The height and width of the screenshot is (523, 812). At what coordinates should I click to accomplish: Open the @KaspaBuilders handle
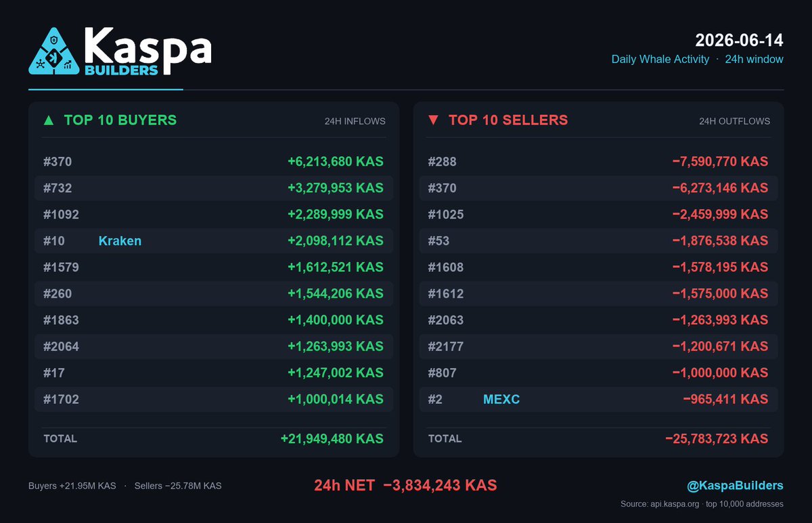[x=735, y=485]
